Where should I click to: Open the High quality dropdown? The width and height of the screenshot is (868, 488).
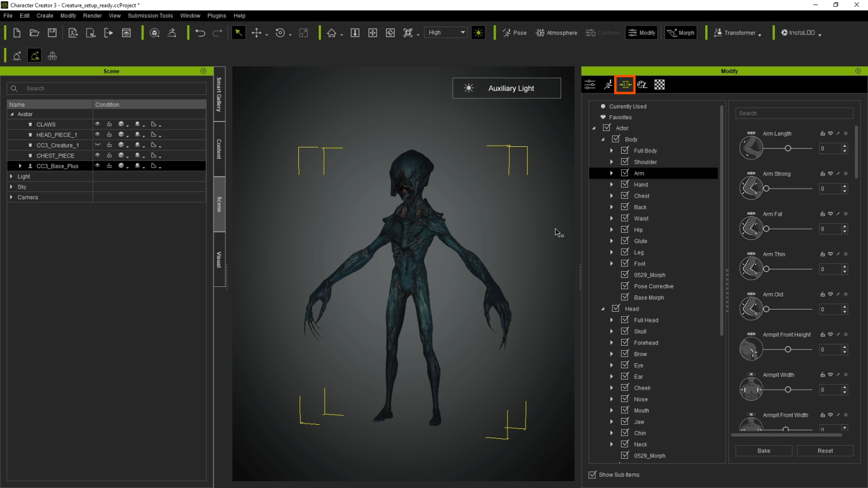pyautogui.click(x=446, y=33)
